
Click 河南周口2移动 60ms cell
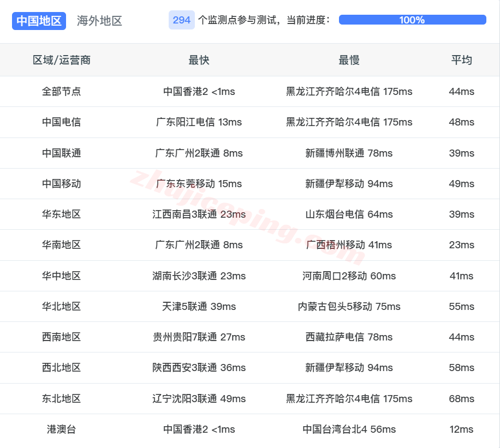349,276
